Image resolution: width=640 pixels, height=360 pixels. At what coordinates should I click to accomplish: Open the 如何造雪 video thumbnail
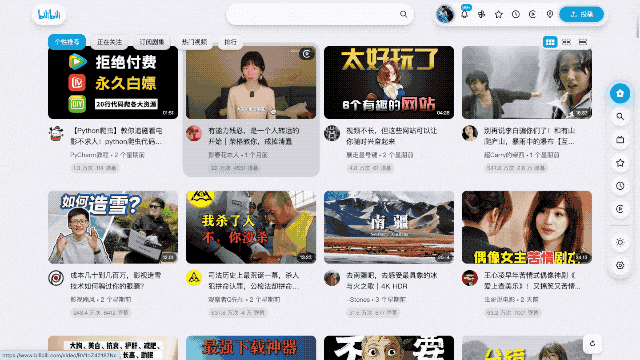pos(113,227)
